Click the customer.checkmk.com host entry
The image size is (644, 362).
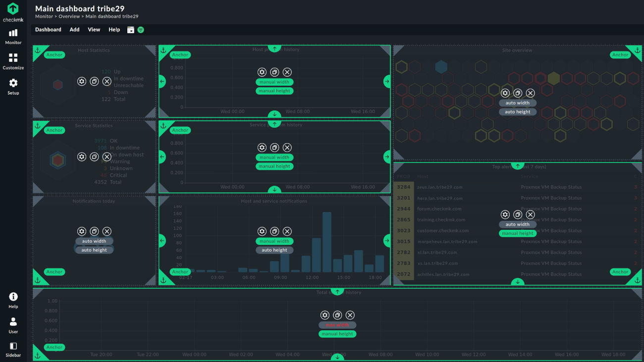click(443, 231)
